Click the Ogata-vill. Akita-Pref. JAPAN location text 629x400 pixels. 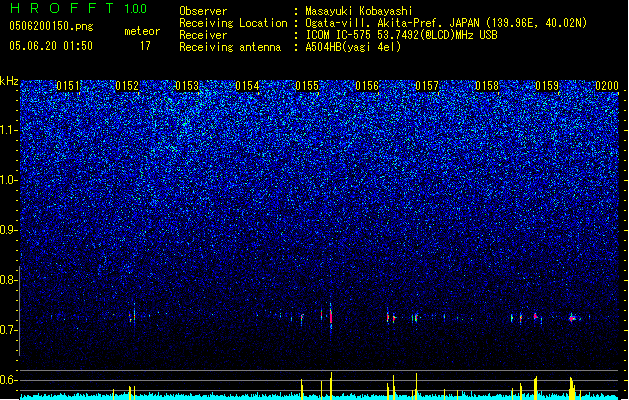[x=446, y=23]
